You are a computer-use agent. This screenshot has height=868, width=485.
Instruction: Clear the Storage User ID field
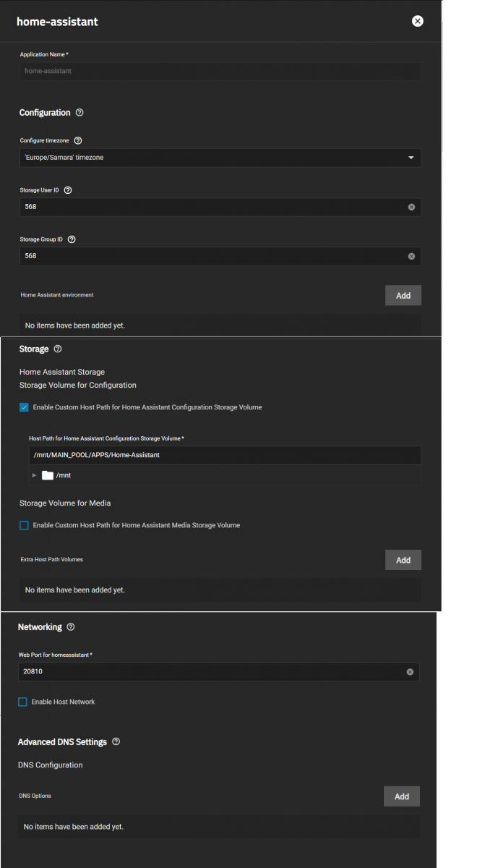click(x=411, y=207)
